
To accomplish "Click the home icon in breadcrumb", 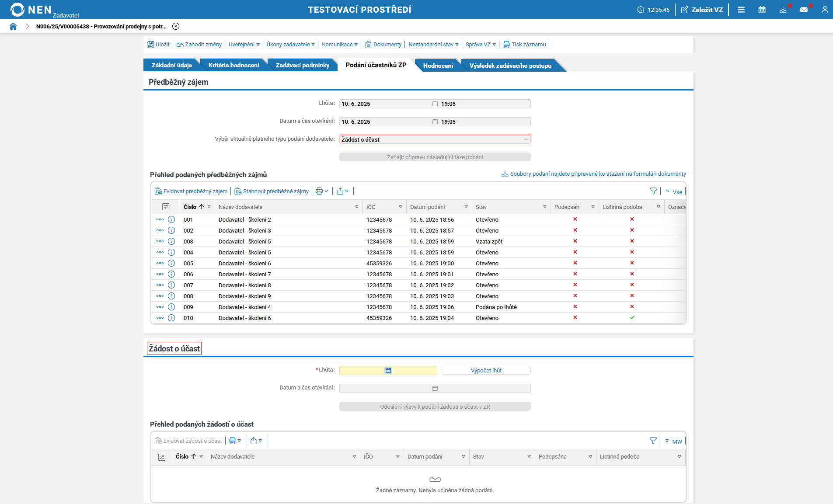I will coord(13,26).
